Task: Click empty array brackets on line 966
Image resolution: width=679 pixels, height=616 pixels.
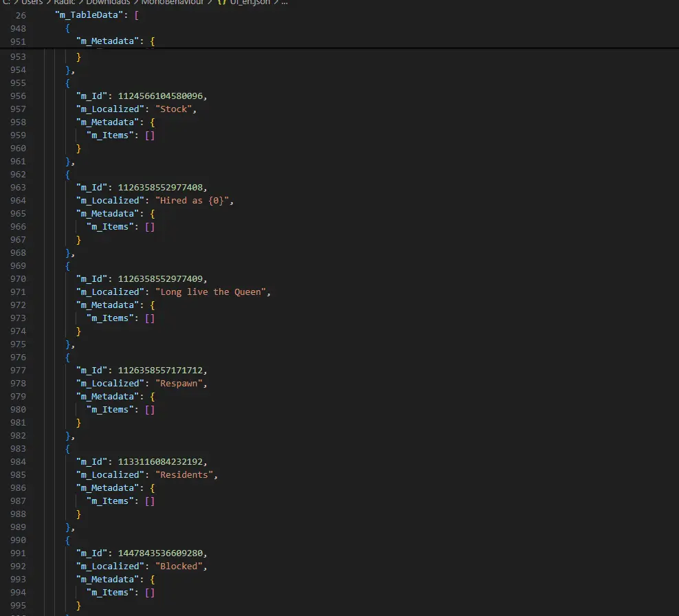Action: (150, 227)
